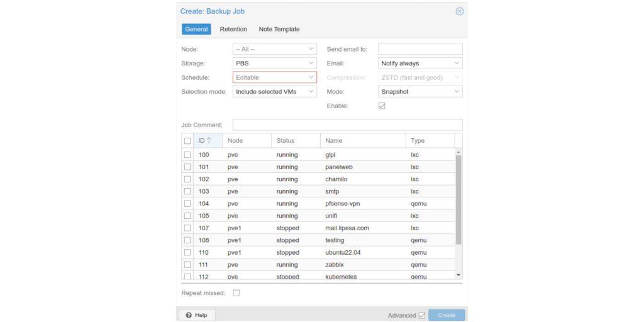
Task: Check the box for VM 100 glpi
Action: click(187, 155)
